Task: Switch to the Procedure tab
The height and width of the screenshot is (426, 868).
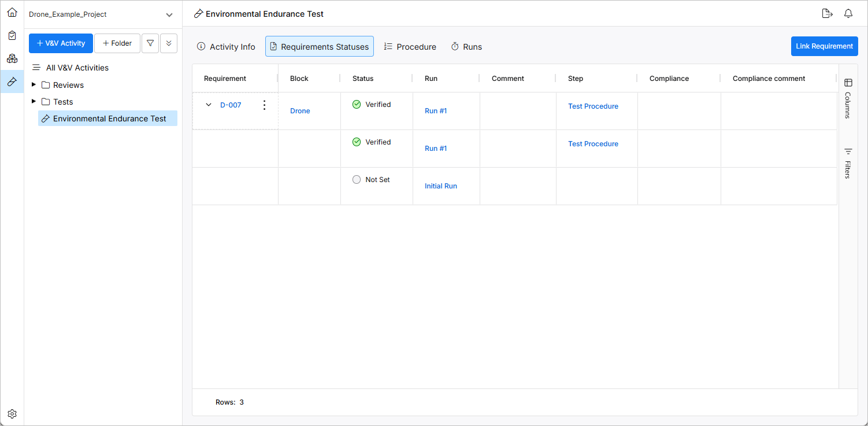Action: click(410, 47)
